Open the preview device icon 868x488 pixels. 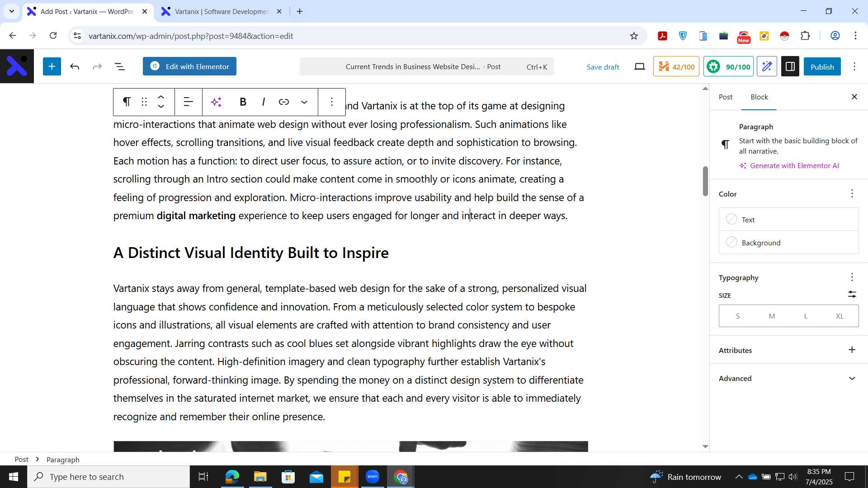point(639,67)
